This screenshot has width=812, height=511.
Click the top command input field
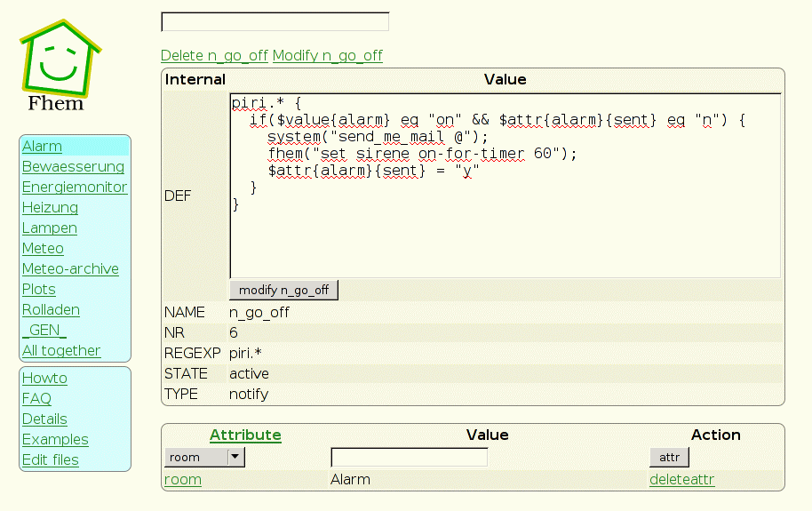275,22
